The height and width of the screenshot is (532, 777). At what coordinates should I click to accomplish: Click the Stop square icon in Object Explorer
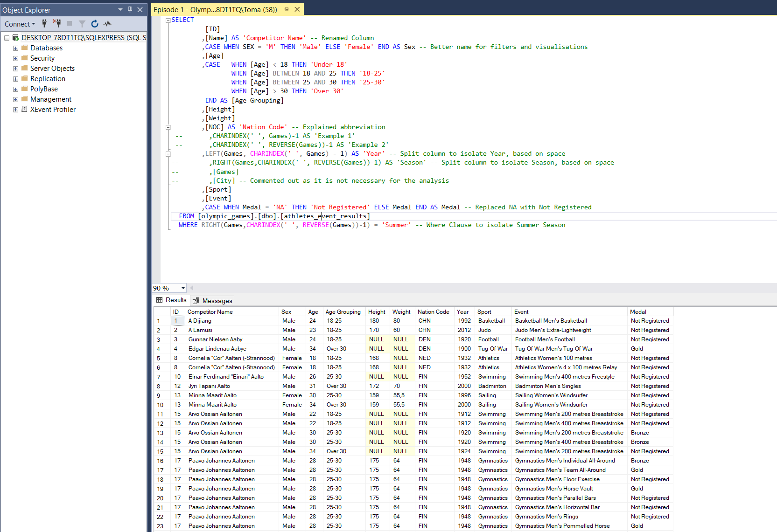(x=70, y=23)
